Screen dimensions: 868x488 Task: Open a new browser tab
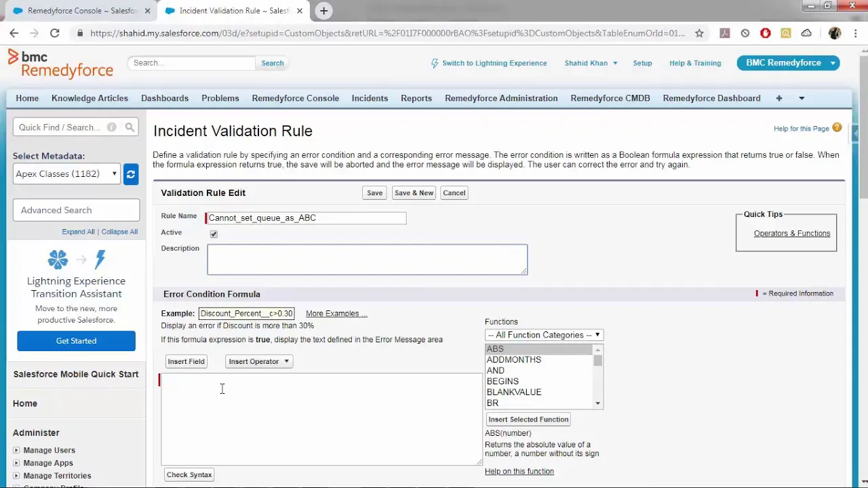(x=323, y=11)
